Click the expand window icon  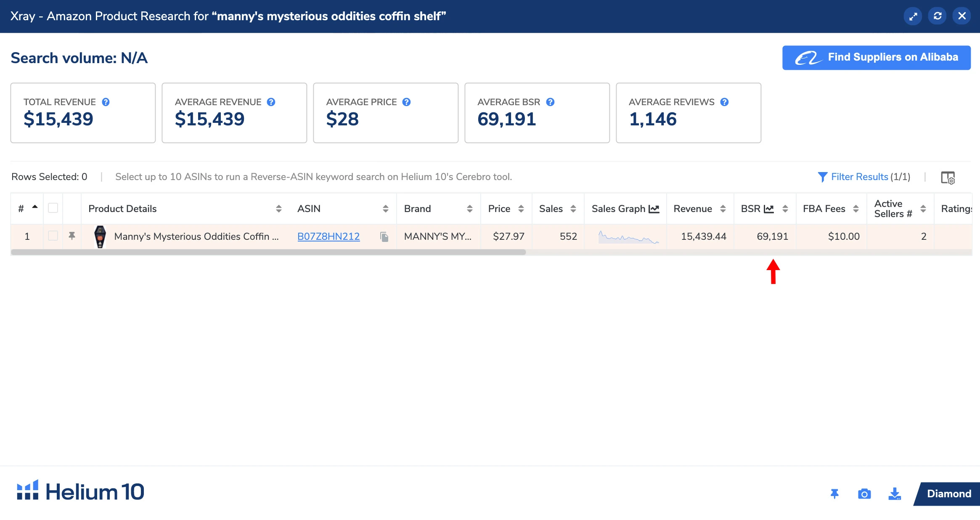tap(913, 16)
